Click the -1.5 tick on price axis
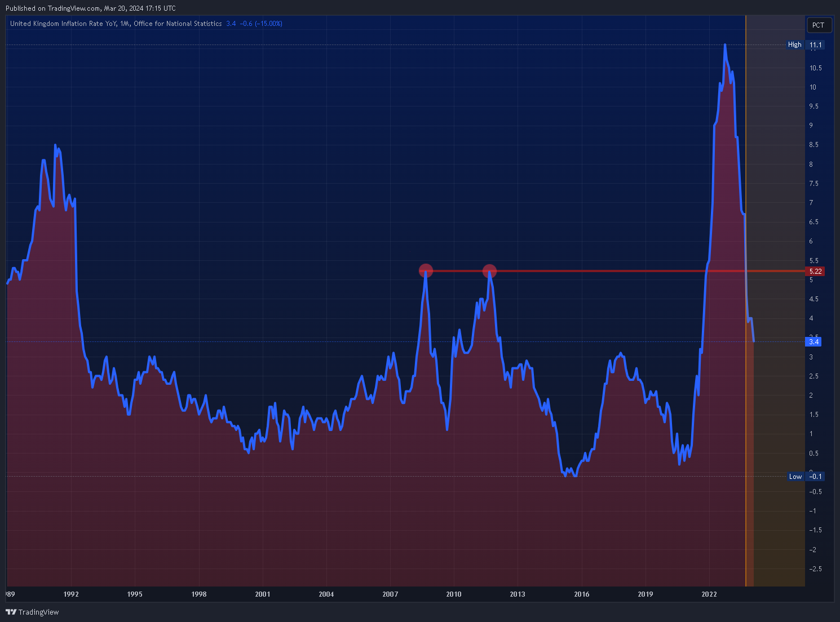Screen dimensions: 840x622 pos(815,530)
